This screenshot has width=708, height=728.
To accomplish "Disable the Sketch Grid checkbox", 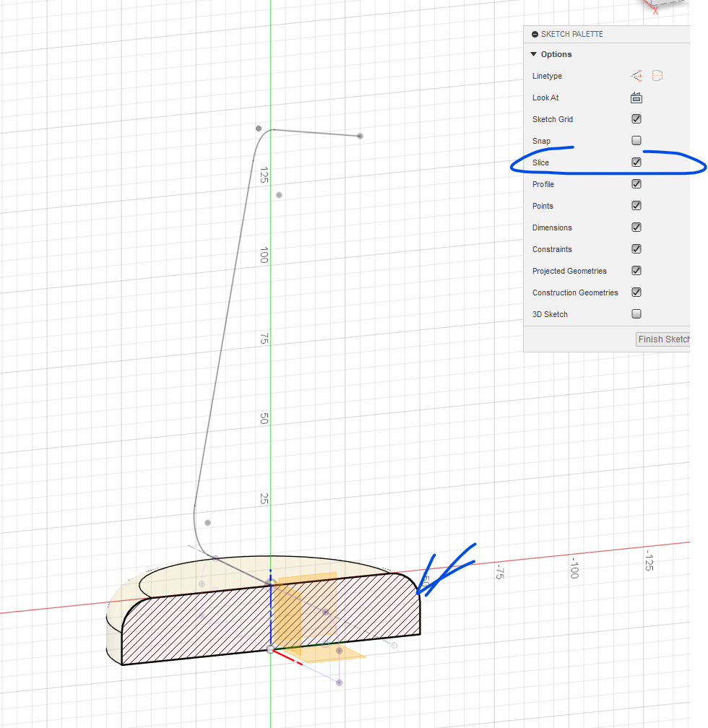I will coord(636,119).
